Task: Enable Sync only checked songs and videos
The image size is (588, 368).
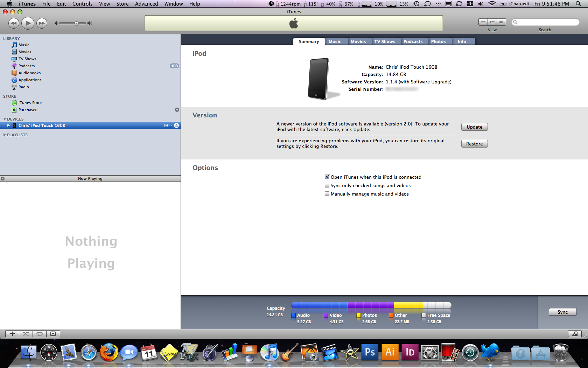Action: point(327,185)
